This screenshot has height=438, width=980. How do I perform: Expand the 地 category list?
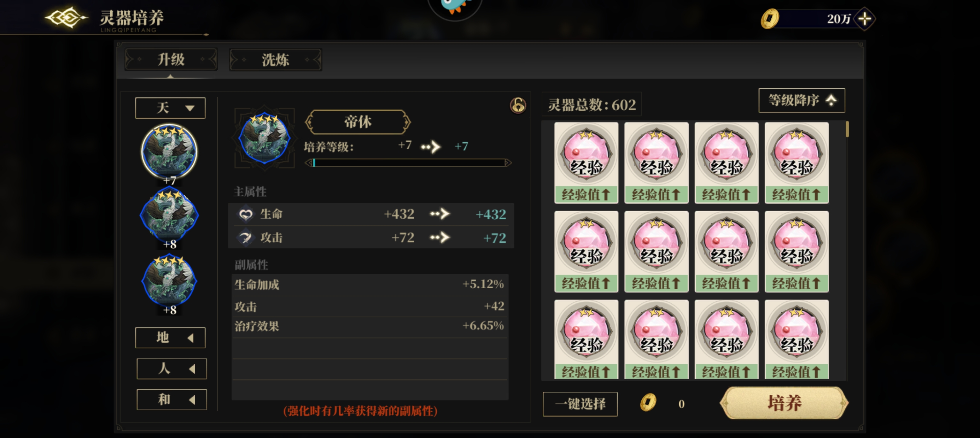[x=170, y=337]
